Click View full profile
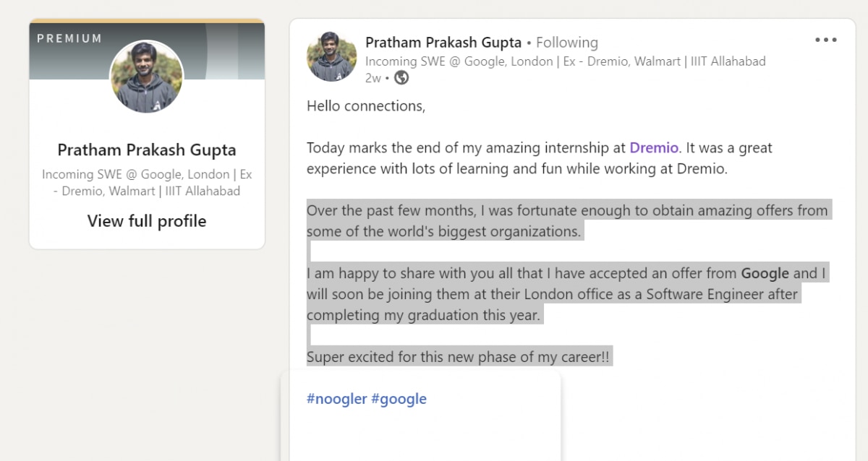This screenshot has height=461, width=868. tap(147, 221)
